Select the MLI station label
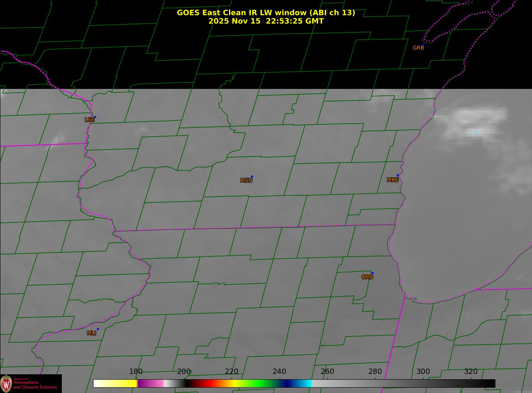The height and width of the screenshot is (393, 532). click(91, 333)
